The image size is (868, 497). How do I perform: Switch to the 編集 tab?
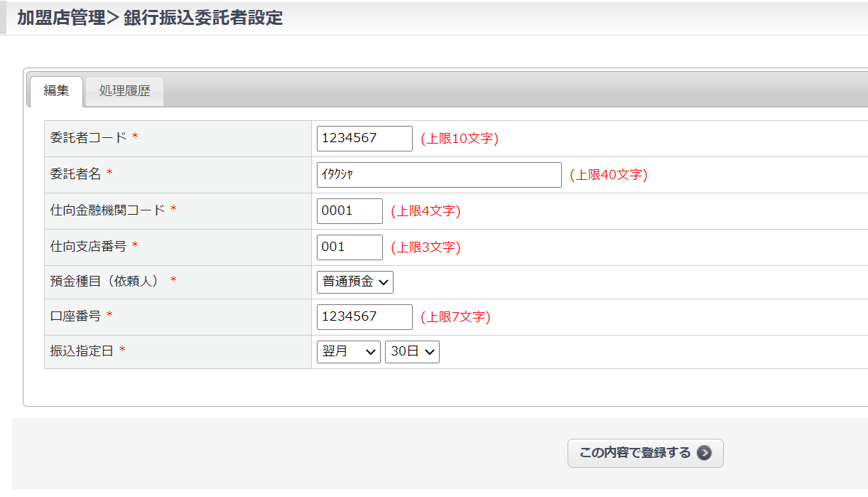tap(56, 91)
